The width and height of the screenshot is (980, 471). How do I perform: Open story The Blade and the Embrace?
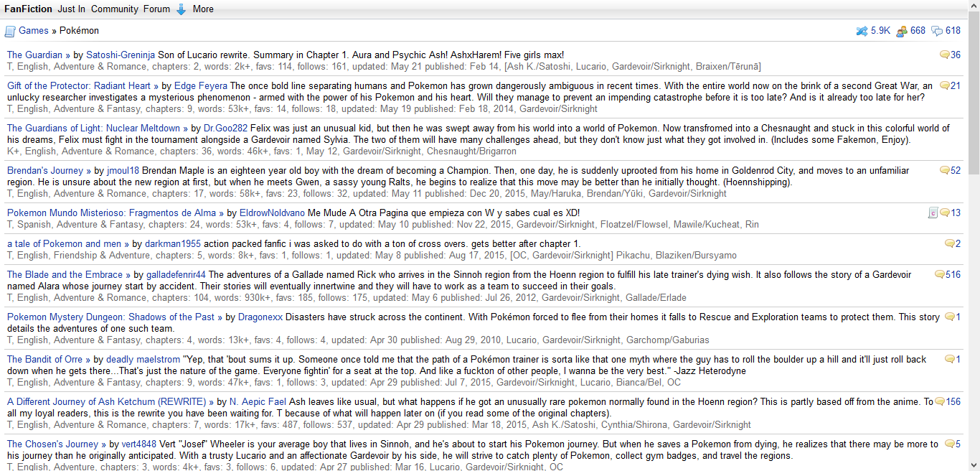pyautogui.click(x=70, y=274)
